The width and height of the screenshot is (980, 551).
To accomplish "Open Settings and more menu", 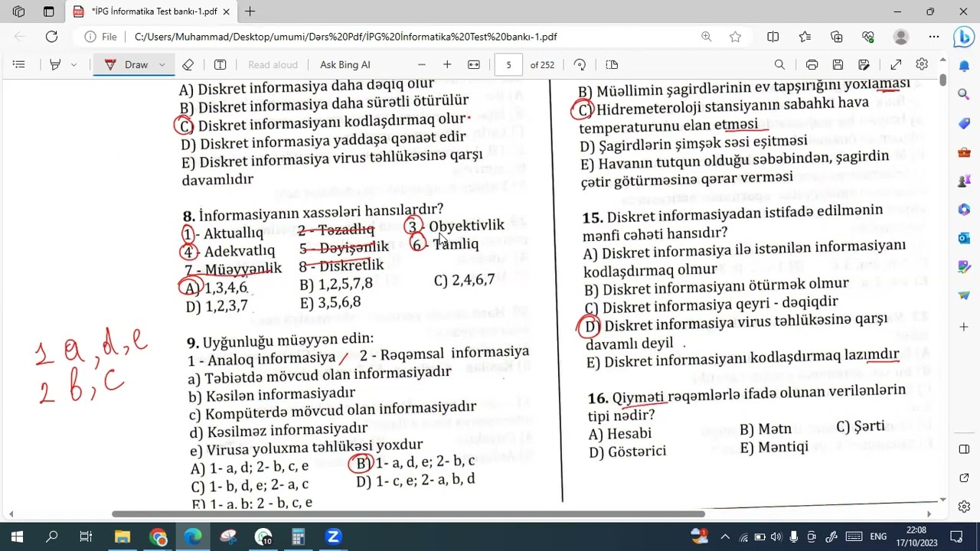I will tap(933, 37).
